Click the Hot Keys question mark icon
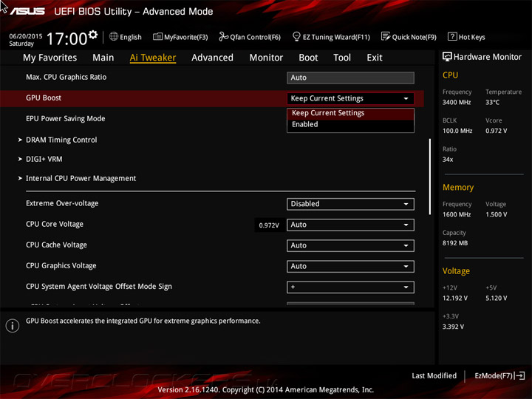Viewport: 532px width, 399px height. coord(452,36)
